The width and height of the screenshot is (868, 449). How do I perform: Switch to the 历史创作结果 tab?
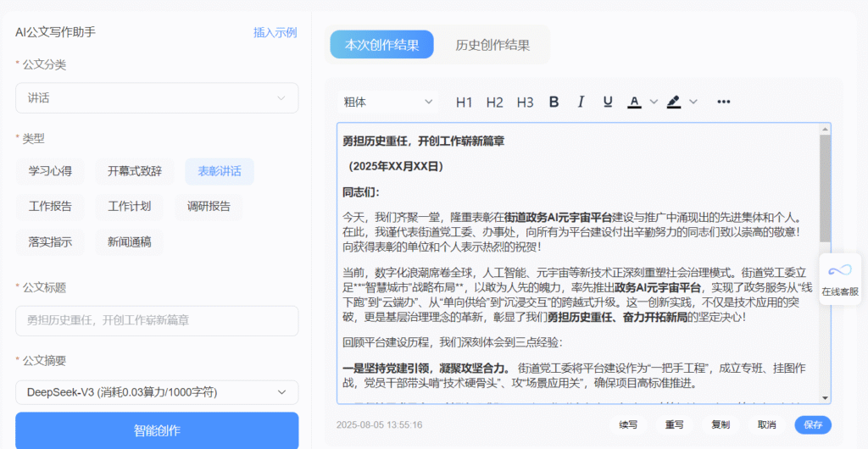point(492,45)
